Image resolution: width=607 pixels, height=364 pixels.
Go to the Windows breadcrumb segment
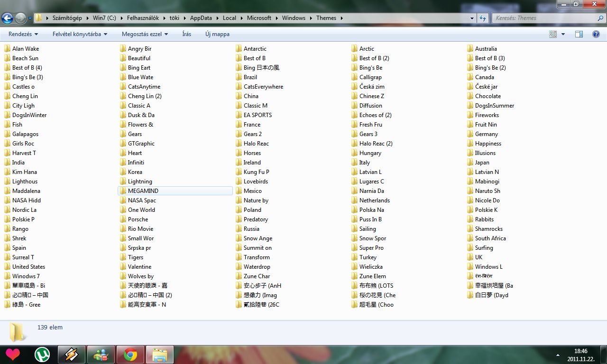pyautogui.click(x=294, y=18)
